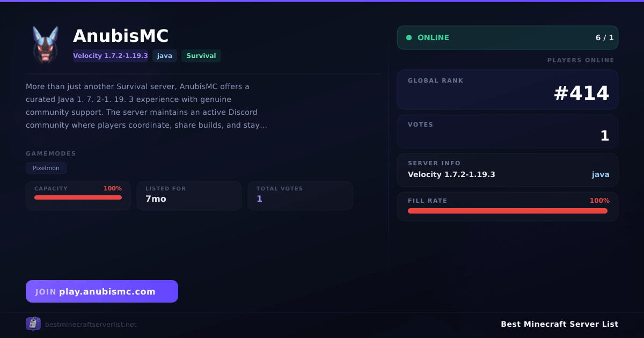Viewport: 644px width, 338px height.
Task: Click the TOTAL VOTES label
Action: pyautogui.click(x=280, y=188)
